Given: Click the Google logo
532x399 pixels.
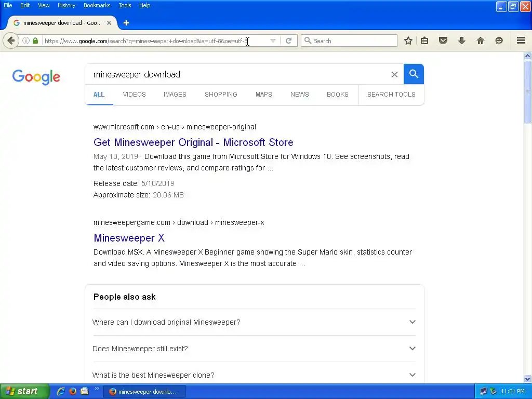Looking at the screenshot, I should (x=36, y=77).
